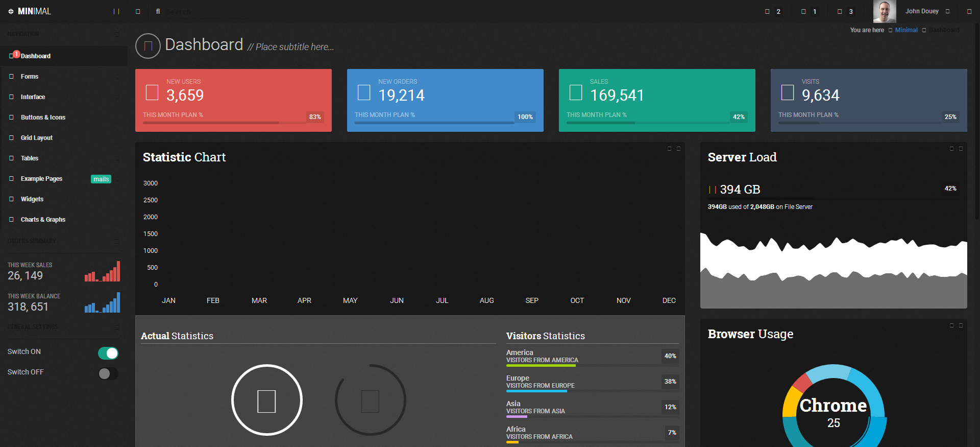Viewport: 980px width, 447px height.
Task: Toggle the sidebar with the bars icon
Action: click(116, 11)
